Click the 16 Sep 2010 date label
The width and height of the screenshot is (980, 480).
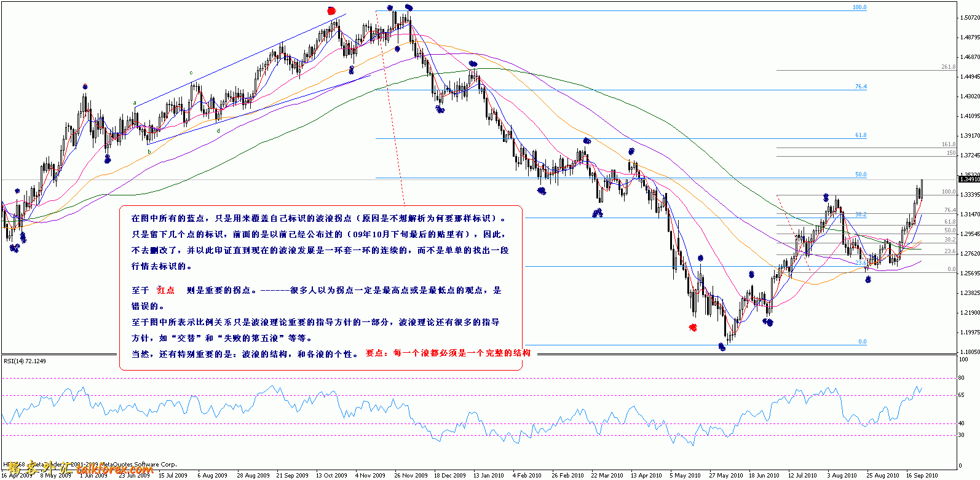922,475
